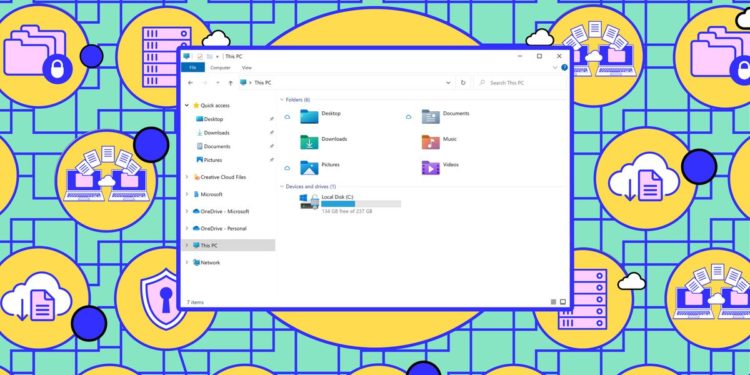Click the '7 items' status bar text
Image resolution: width=750 pixels, height=375 pixels.
(195, 302)
